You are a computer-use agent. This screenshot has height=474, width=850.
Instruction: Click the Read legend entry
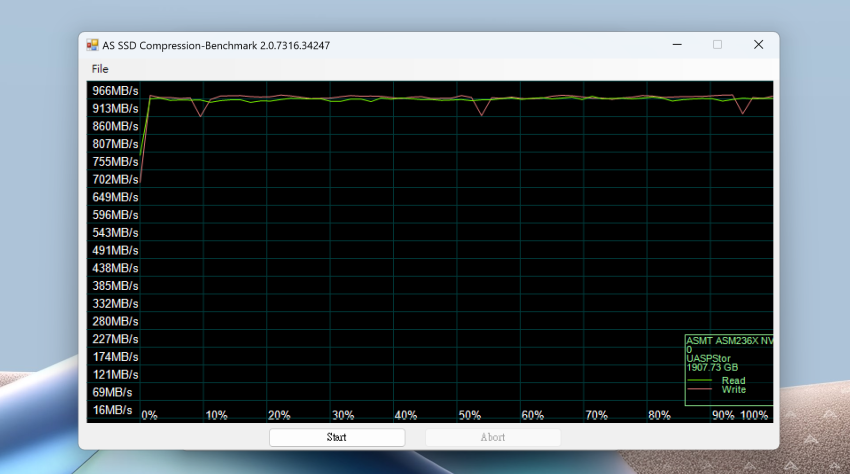tap(733, 381)
